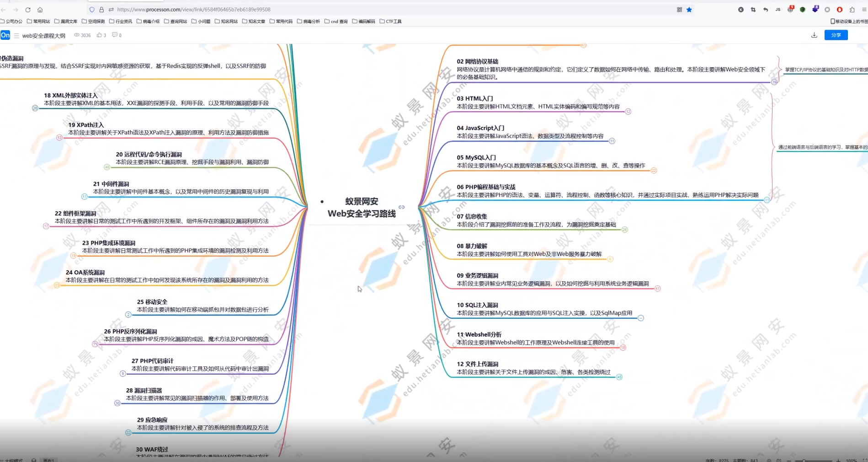Expand the 19 XPath注入 node circle
This screenshot has height=462, width=868.
[x=59, y=138]
